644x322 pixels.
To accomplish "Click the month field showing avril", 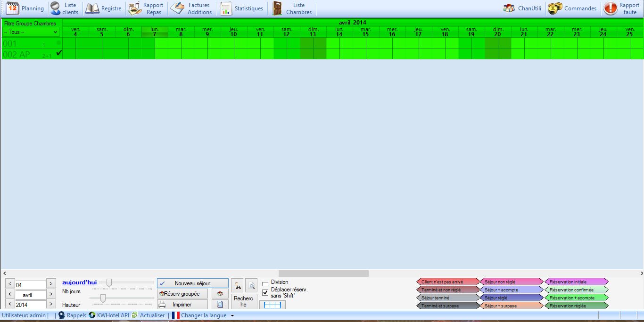I will pos(30,295).
